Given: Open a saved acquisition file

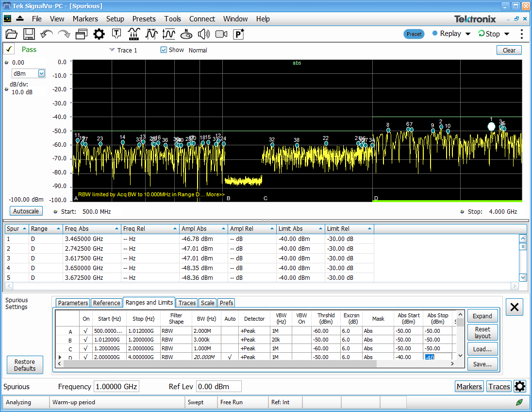Looking at the screenshot, I should tap(12, 34).
